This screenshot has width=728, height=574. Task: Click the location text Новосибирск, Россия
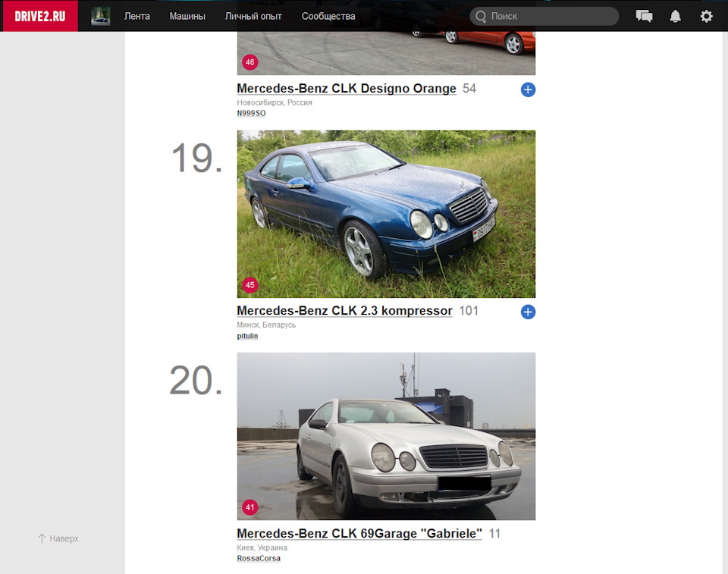[275, 102]
